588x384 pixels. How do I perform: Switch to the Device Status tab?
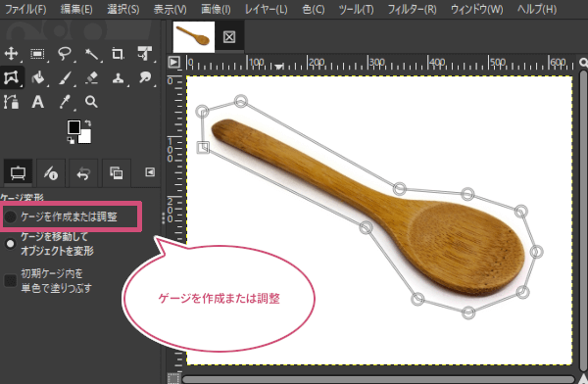pyautogui.click(x=51, y=172)
